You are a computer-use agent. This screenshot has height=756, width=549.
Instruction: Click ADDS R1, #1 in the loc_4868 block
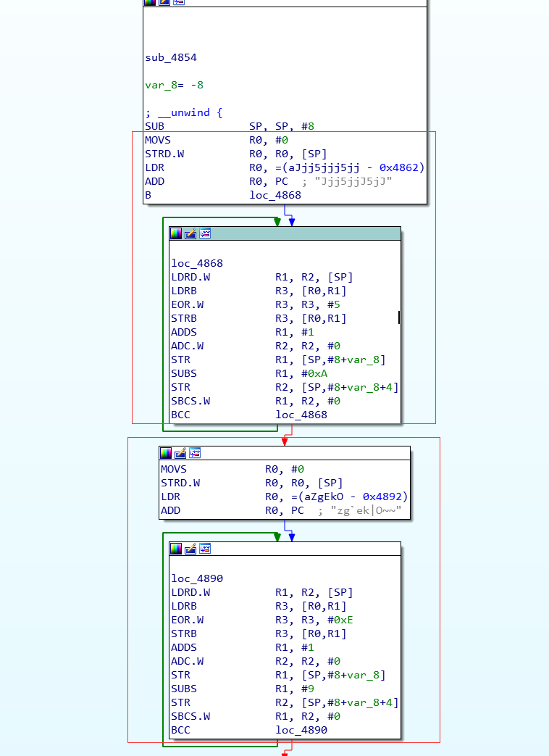click(x=243, y=332)
